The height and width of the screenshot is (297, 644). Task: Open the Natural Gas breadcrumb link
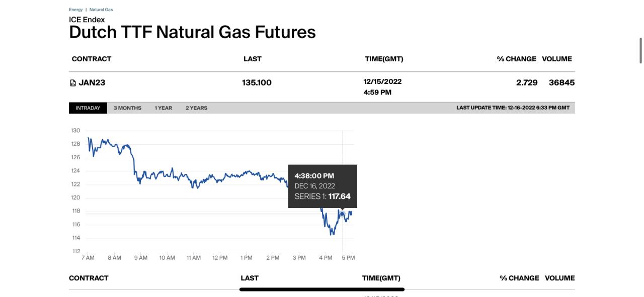[101, 10]
